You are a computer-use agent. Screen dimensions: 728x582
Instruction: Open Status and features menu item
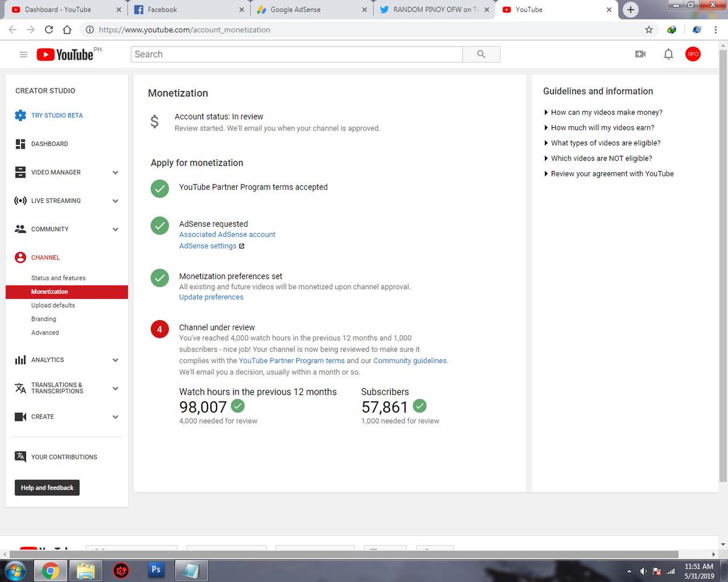pos(58,278)
